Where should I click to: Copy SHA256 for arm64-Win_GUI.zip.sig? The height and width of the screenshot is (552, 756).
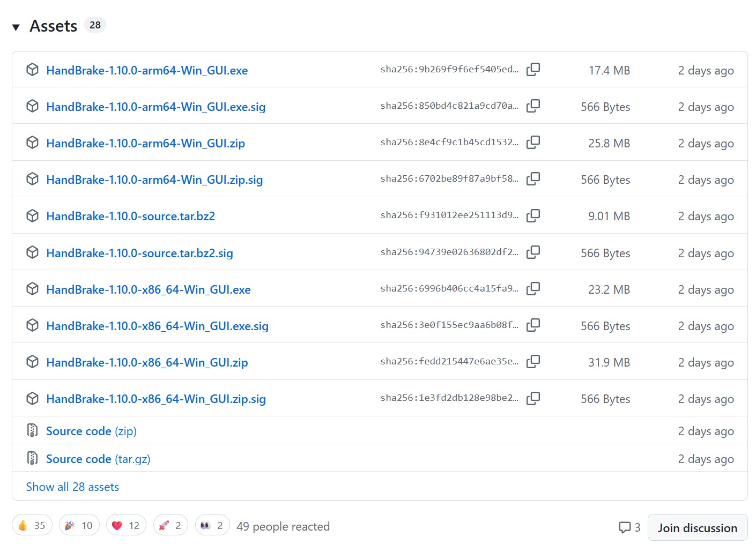pos(533,179)
